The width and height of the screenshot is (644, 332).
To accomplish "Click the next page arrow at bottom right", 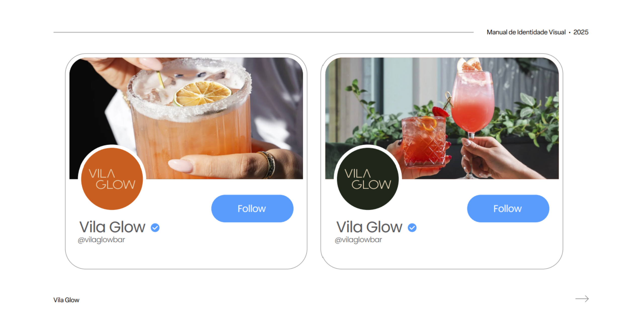I will click(582, 299).
